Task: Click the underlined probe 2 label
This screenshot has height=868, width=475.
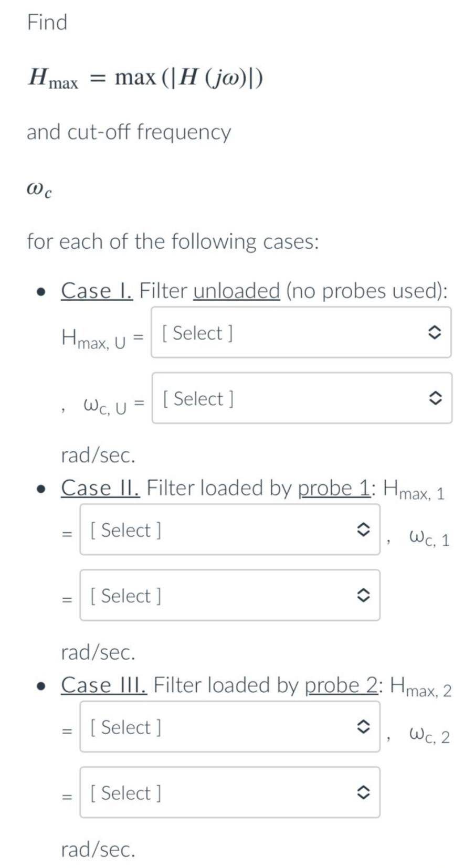Action: (x=341, y=685)
